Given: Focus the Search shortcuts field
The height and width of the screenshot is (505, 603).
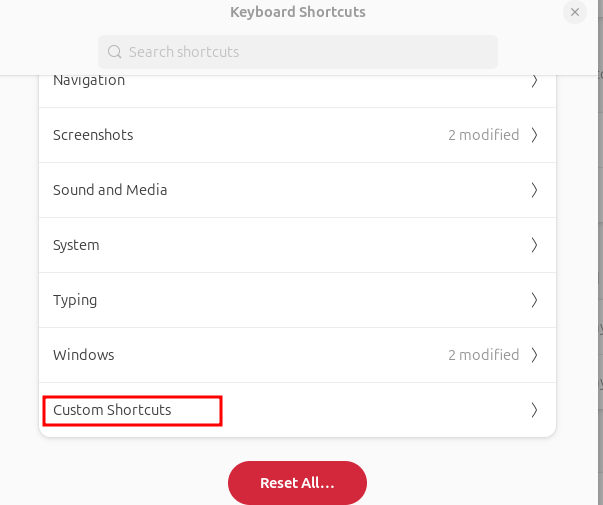Looking at the screenshot, I should [x=298, y=52].
